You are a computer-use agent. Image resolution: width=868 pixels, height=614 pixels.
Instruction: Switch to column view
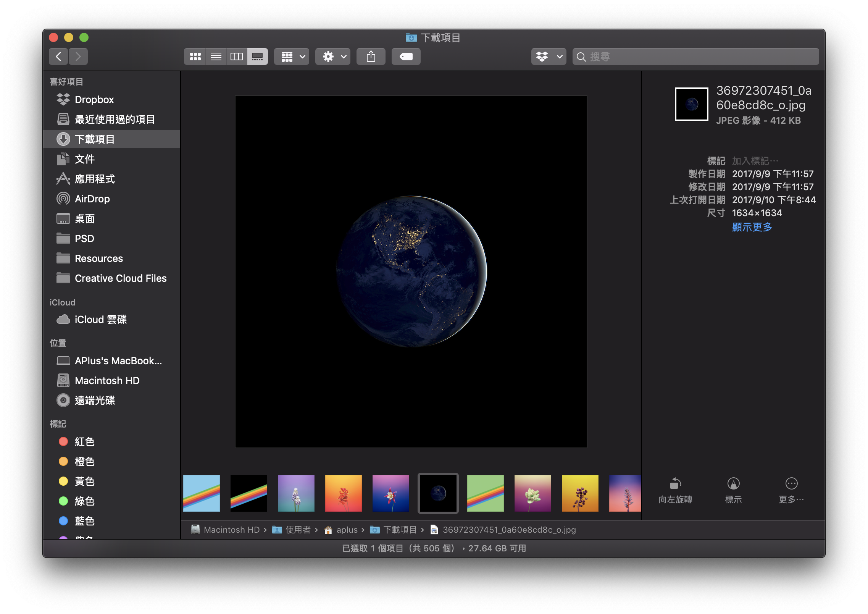237,57
